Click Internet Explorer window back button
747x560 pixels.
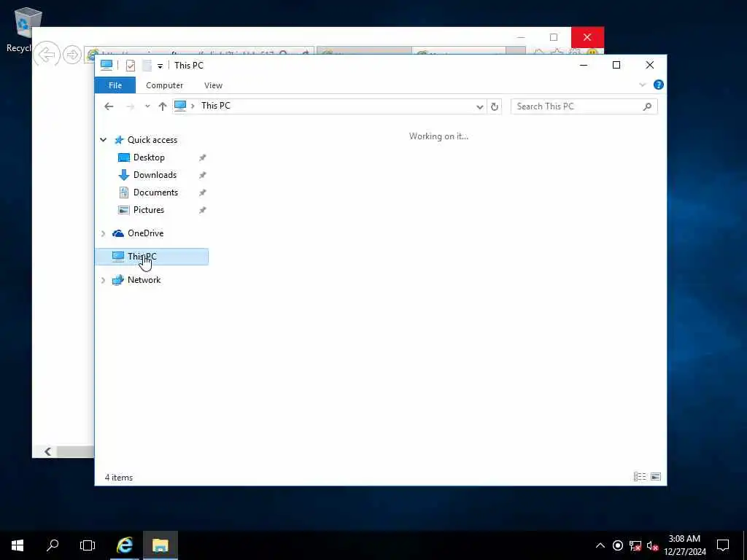click(47, 55)
